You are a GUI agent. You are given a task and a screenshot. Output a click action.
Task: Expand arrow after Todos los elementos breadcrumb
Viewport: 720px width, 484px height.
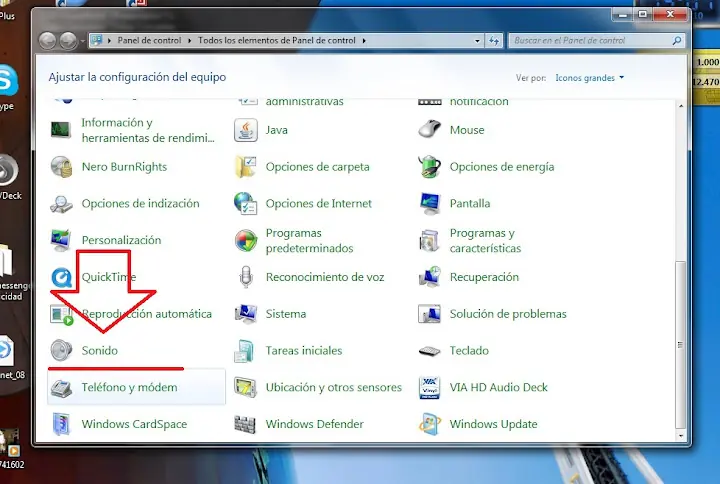(364, 40)
